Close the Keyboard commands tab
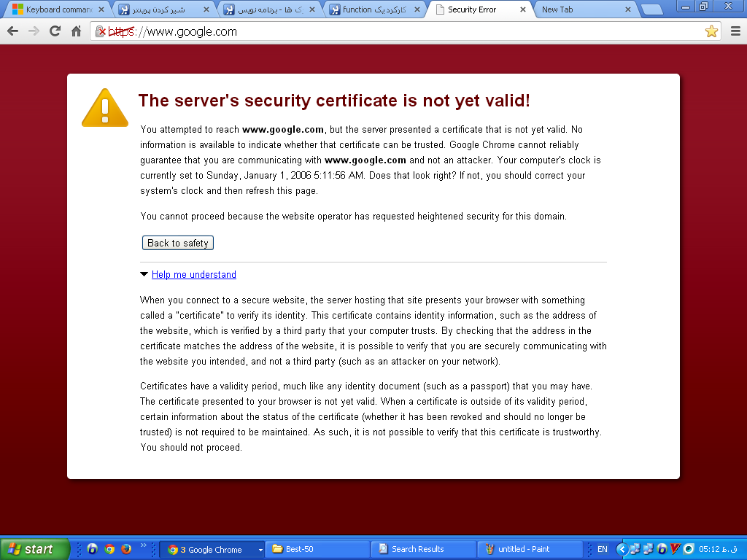The width and height of the screenshot is (747, 560). 101,9
